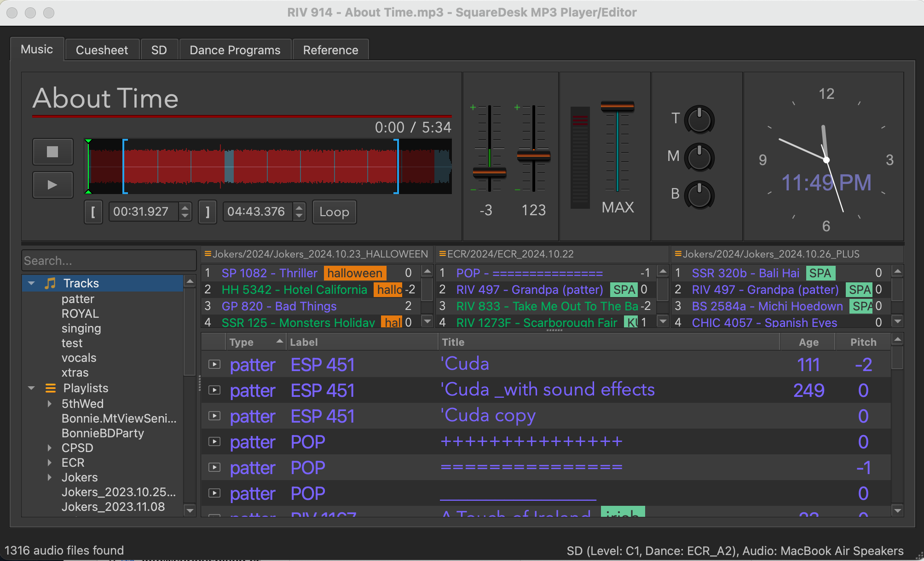The image size is (924, 561).
Task: Click inside the Search field
Action: (108, 260)
